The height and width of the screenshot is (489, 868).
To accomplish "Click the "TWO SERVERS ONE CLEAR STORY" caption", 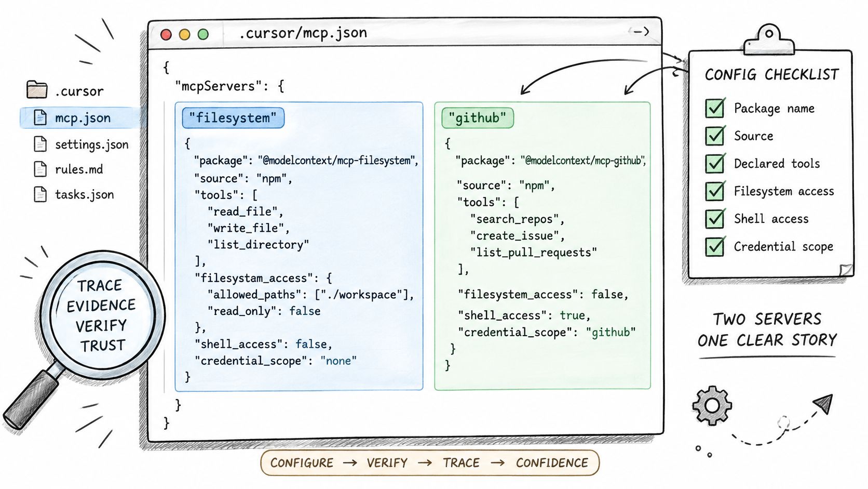I will 767,329.
